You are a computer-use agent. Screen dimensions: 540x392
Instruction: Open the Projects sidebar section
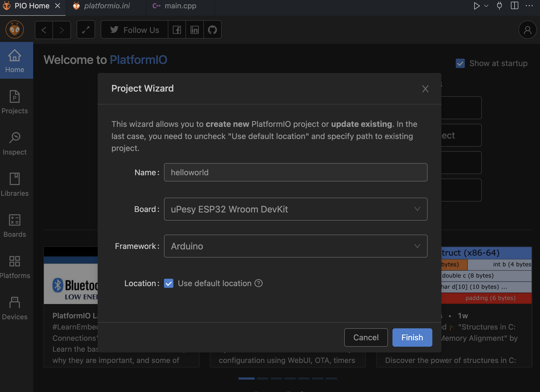point(15,102)
